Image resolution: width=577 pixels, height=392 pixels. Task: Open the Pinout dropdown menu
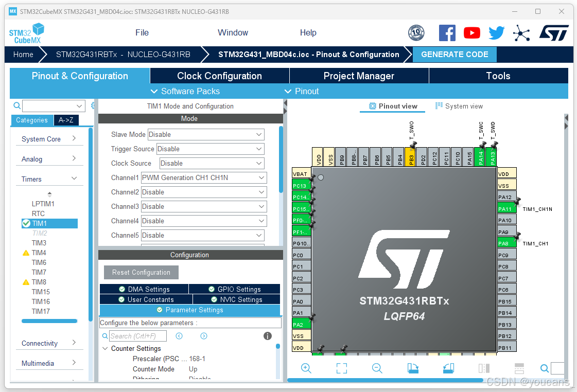coord(302,91)
